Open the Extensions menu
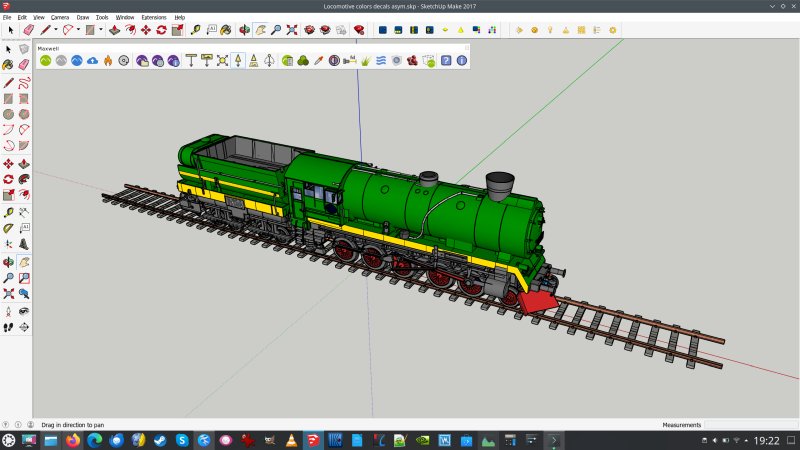 point(154,17)
